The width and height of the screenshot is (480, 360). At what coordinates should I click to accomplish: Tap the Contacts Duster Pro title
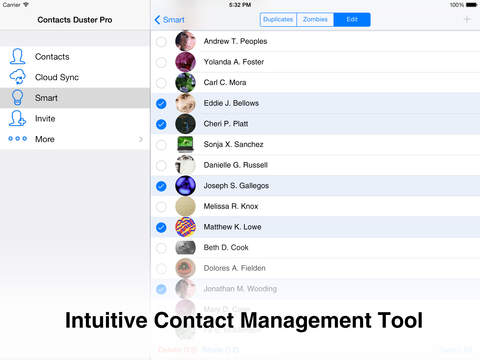(x=75, y=20)
